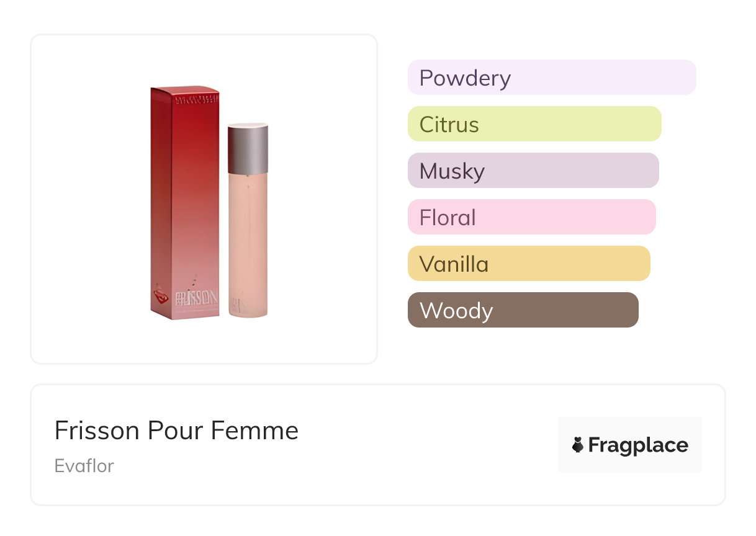Click the Woody label text

(456, 310)
